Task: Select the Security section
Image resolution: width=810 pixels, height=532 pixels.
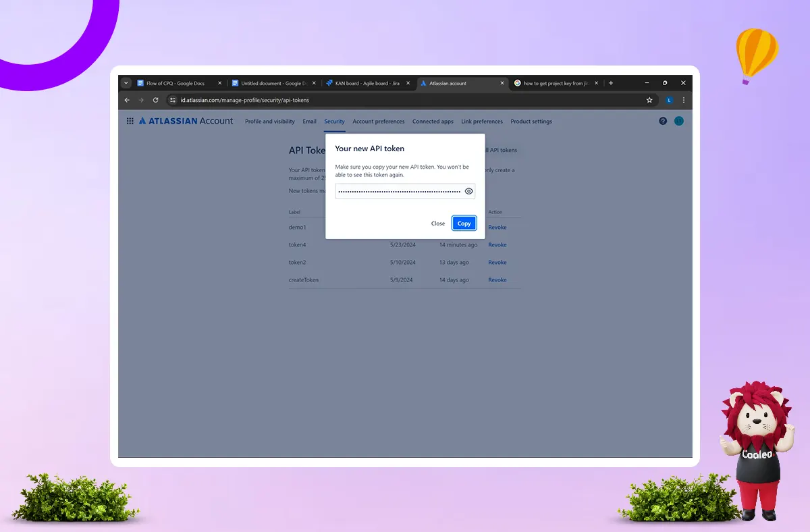Action: pos(334,122)
